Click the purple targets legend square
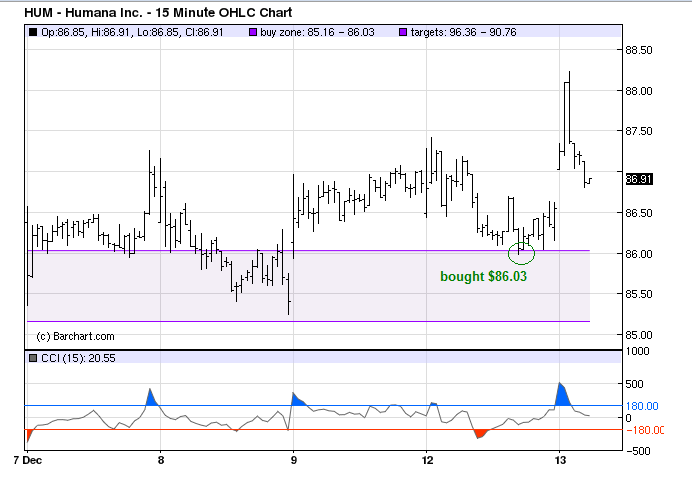The width and height of the screenshot is (692, 484). pyautogui.click(x=402, y=32)
